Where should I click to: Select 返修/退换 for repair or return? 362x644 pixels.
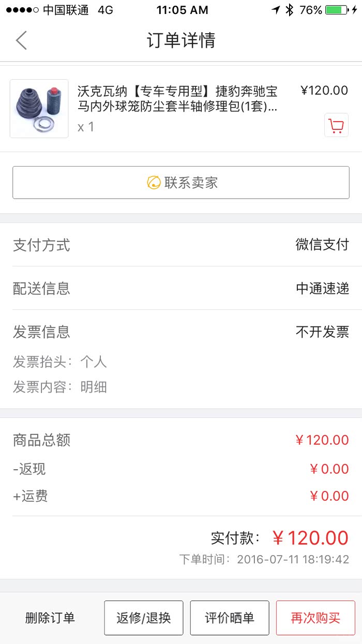point(144,618)
